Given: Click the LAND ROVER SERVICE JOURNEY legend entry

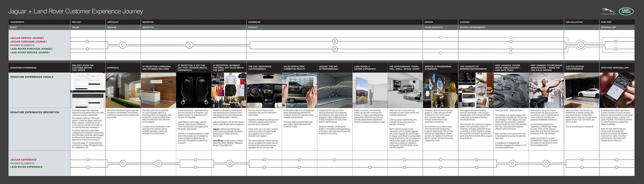Looking at the screenshot, I should (30, 52).
